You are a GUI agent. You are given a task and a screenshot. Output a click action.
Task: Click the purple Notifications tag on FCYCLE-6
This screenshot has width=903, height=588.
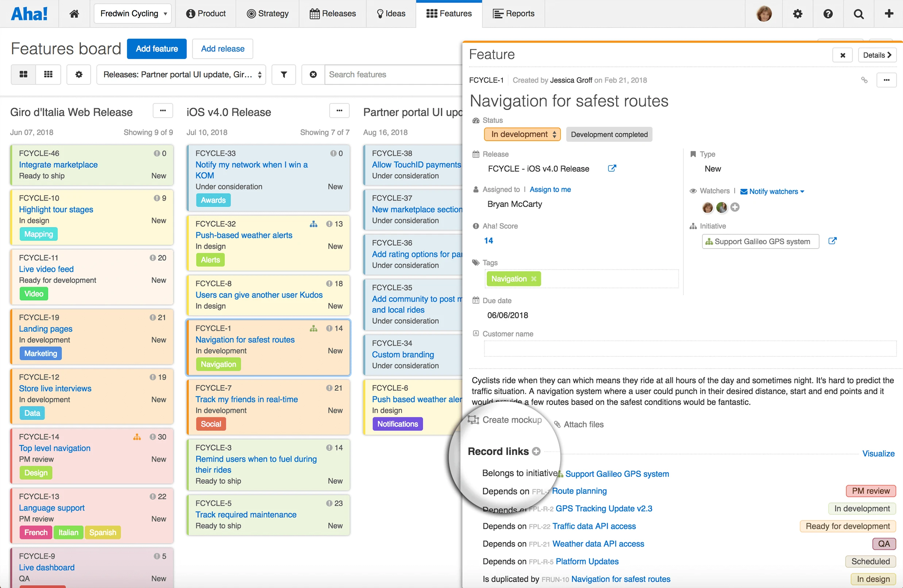click(x=397, y=424)
